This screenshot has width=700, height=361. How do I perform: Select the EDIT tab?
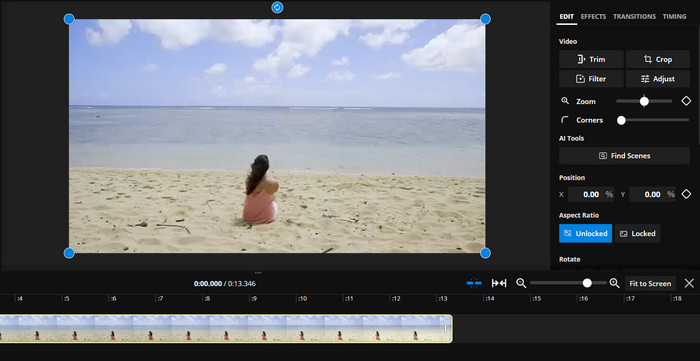[567, 17]
